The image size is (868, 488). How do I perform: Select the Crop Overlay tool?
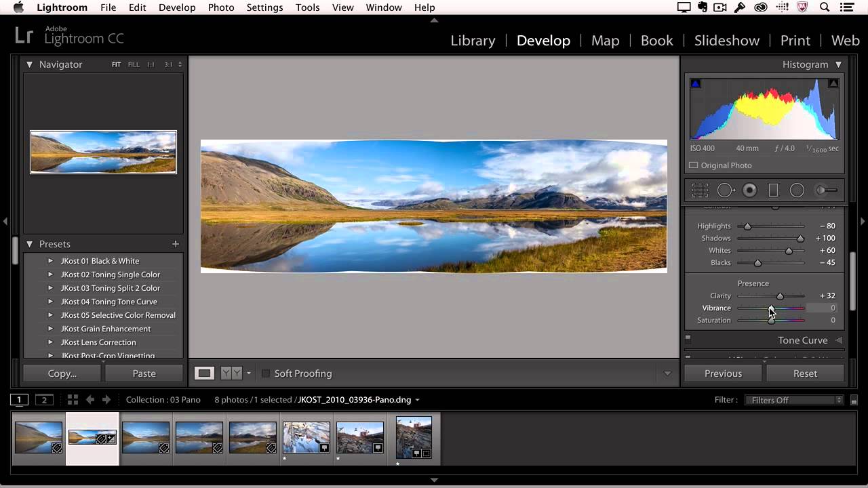pos(700,190)
